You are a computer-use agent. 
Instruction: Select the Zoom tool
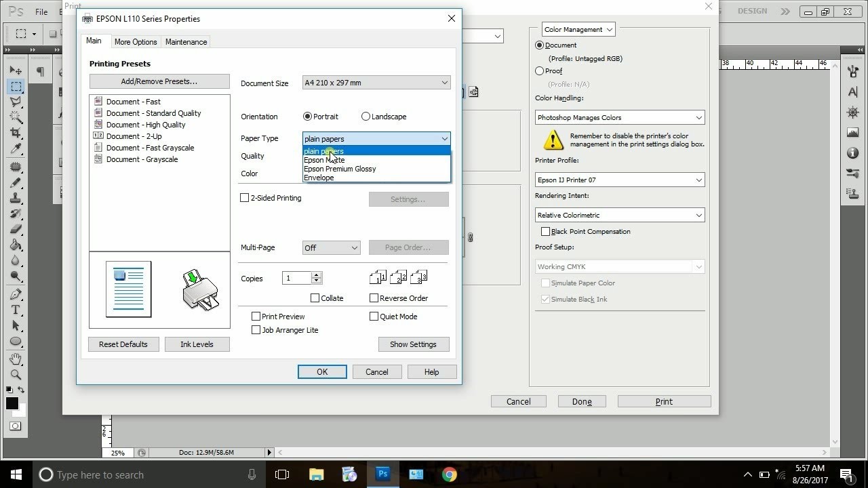(16, 374)
